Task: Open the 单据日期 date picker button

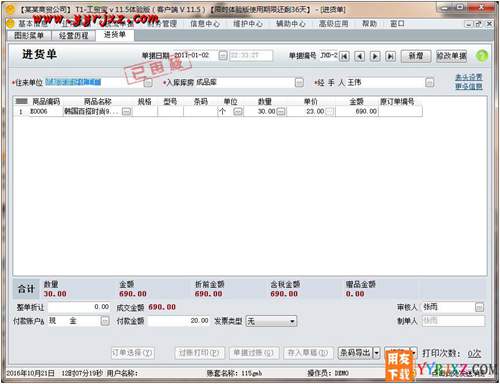Action: click(223, 56)
